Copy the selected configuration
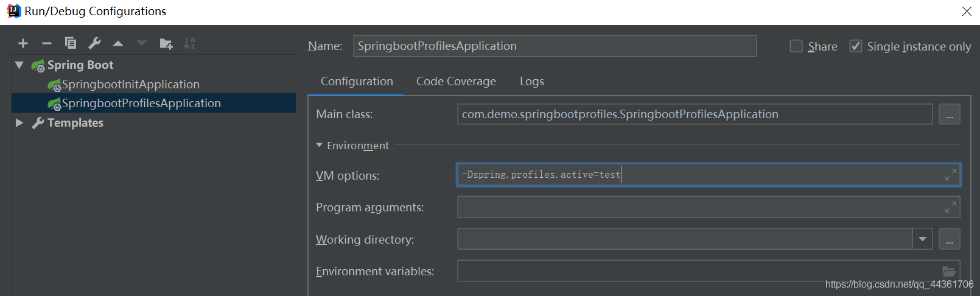The image size is (980, 296). [71, 43]
